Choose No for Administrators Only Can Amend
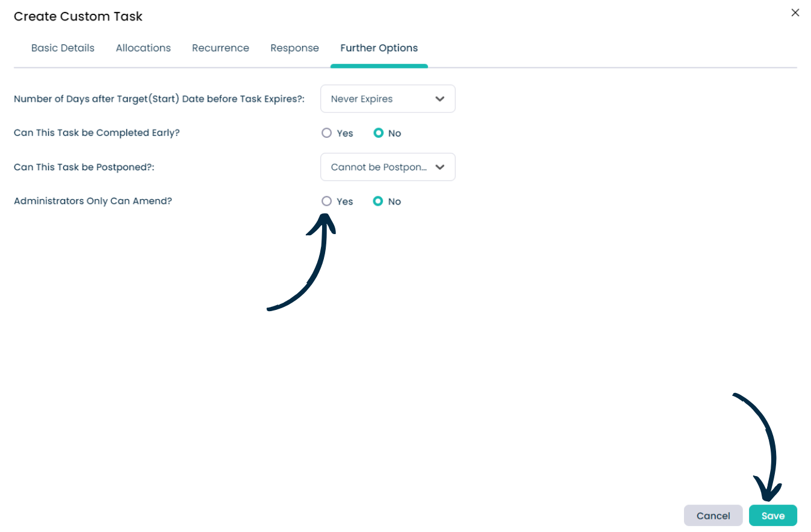 (x=378, y=201)
